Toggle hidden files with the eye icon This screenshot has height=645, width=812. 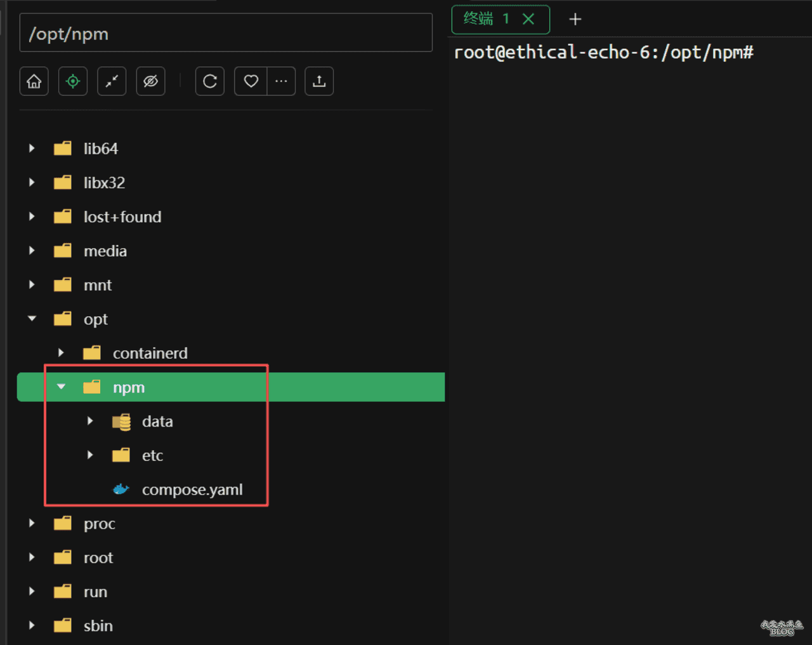coord(150,81)
